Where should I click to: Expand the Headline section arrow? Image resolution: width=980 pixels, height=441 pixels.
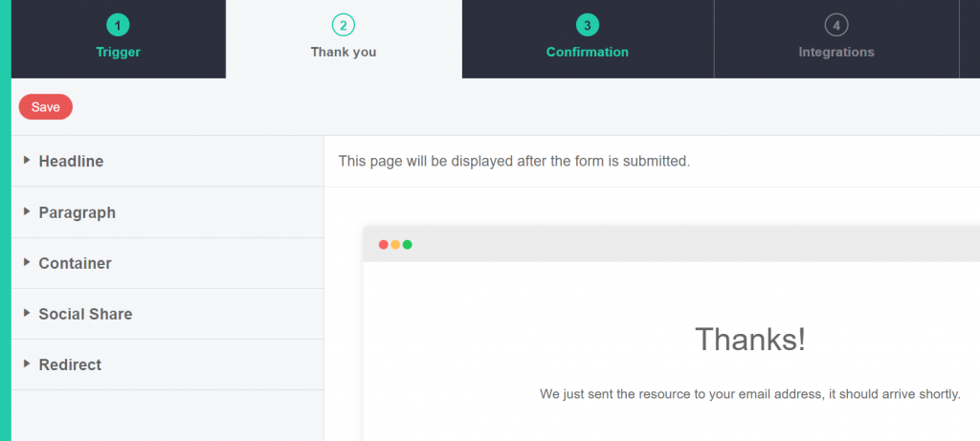pyautogui.click(x=27, y=161)
